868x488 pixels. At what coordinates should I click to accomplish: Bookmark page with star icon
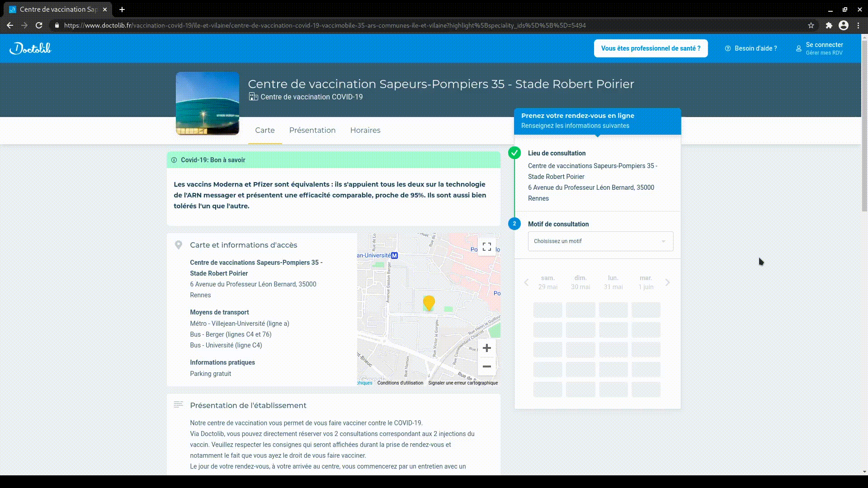coord(811,25)
